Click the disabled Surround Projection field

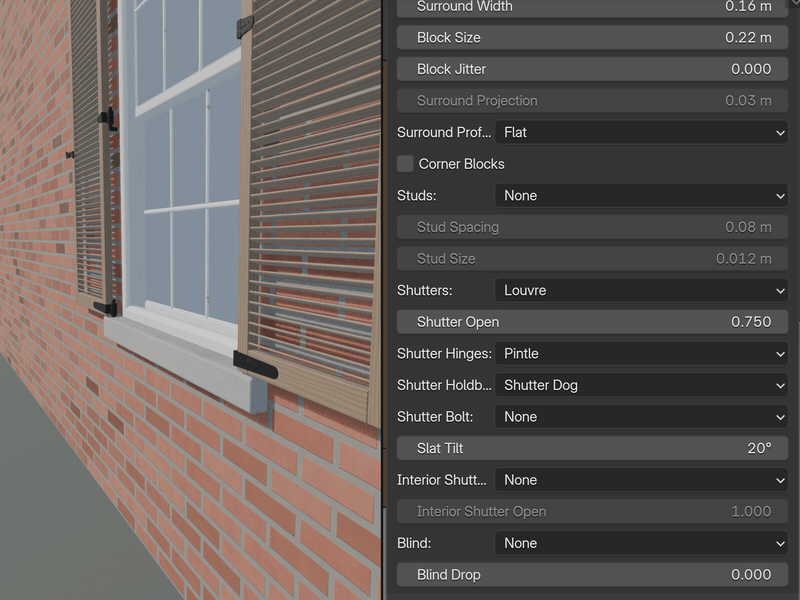pyautogui.click(x=592, y=101)
